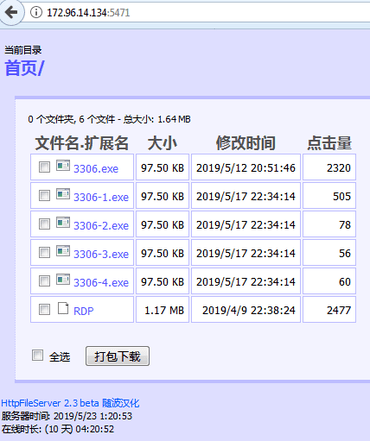This screenshot has width=370, height=441.
Task: Sort by 点击量 column header
Action: click(x=329, y=143)
